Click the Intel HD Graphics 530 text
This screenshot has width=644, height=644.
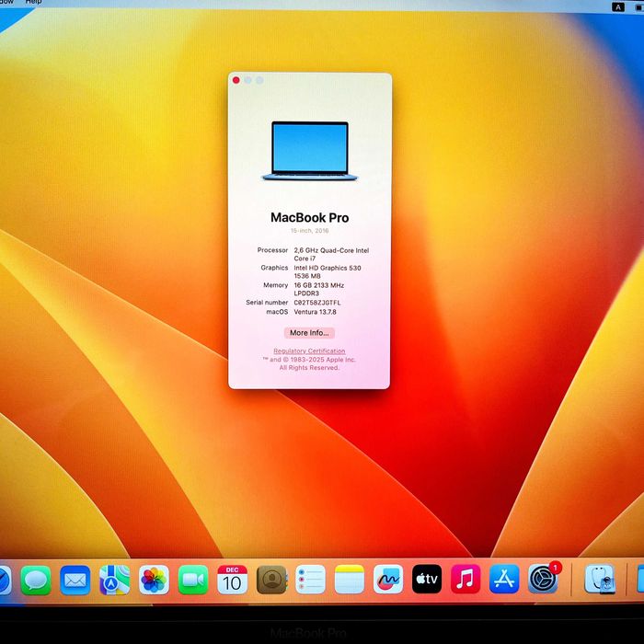[328, 268]
